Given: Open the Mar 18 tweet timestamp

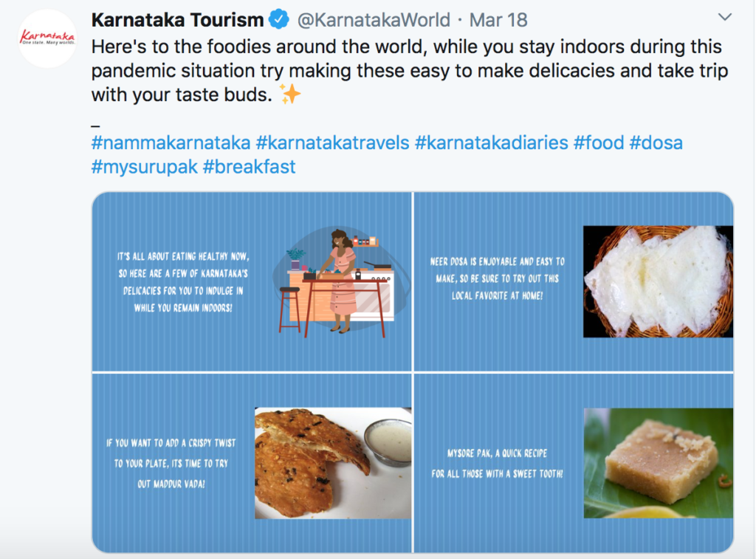Looking at the screenshot, I should coord(498,20).
